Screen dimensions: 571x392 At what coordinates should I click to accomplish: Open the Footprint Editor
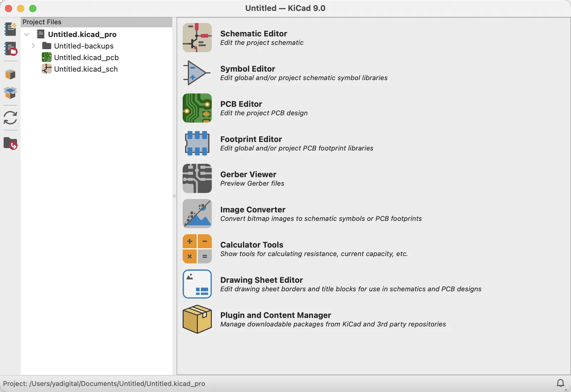tap(251, 143)
